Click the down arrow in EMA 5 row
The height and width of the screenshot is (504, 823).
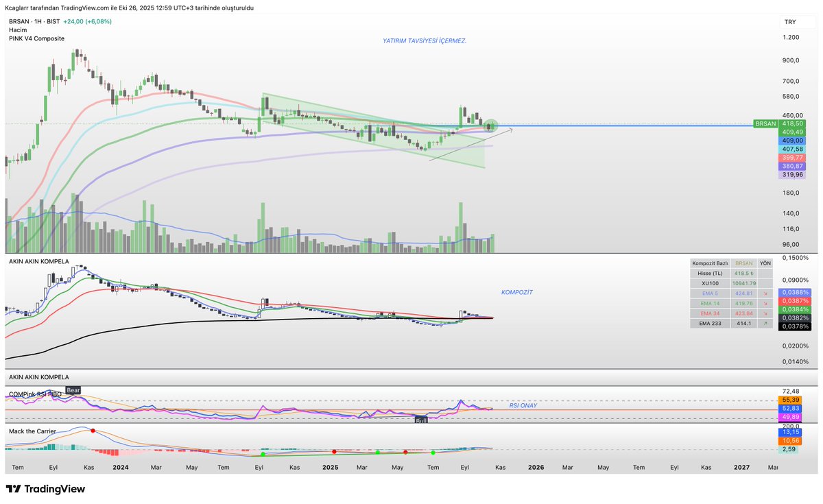click(x=765, y=293)
